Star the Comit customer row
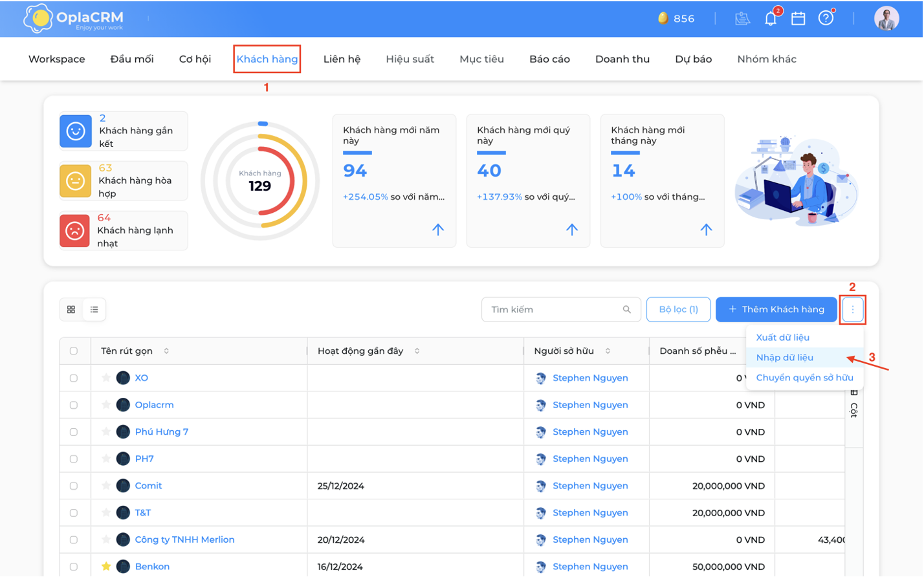This screenshot has width=924, height=577. [x=106, y=486]
